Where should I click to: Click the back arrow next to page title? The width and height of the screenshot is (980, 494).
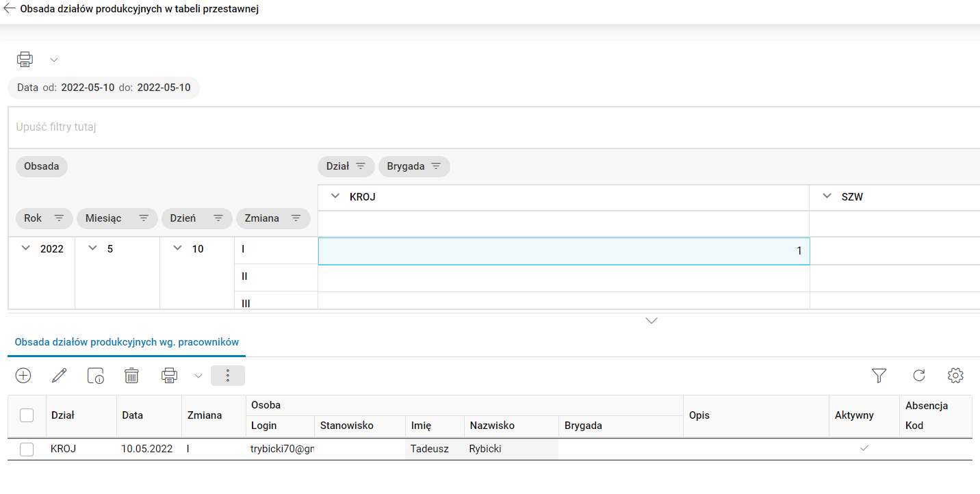pos(10,10)
